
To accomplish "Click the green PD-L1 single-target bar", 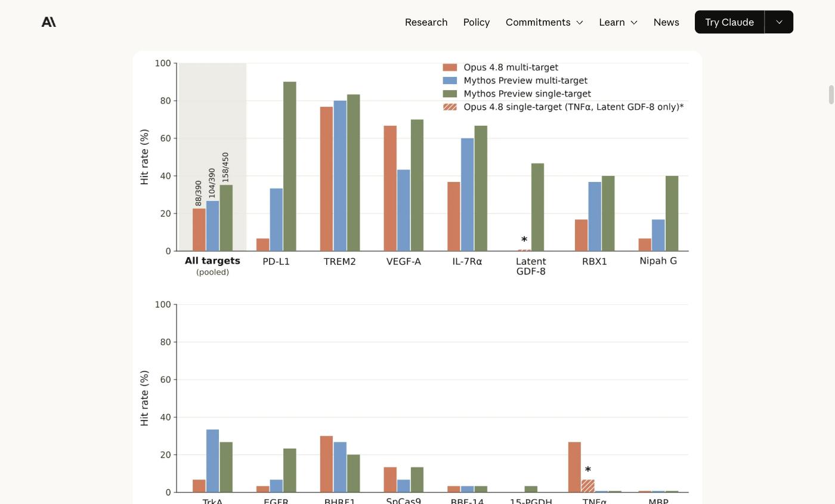I will pyautogui.click(x=290, y=166).
